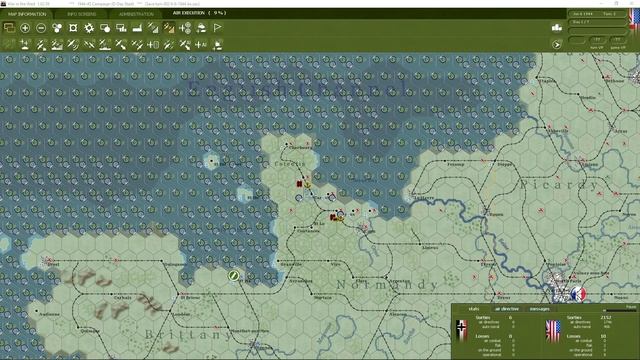640x360 pixels.
Task: Click the date and turn display box
Action: click(598, 14)
